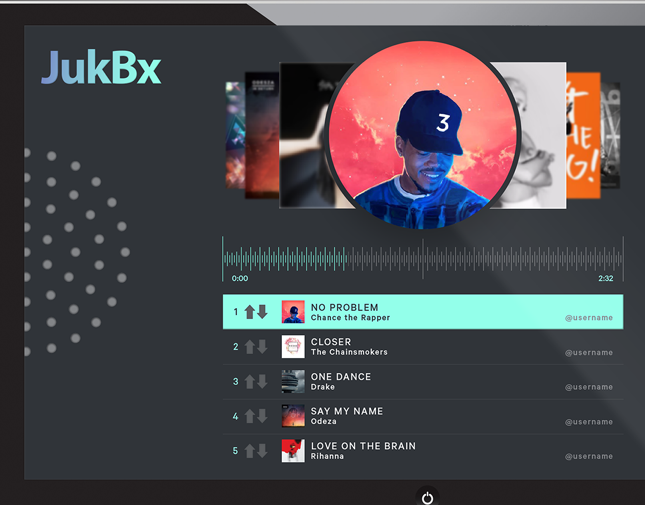Downvote Closer in the queue

click(262, 347)
